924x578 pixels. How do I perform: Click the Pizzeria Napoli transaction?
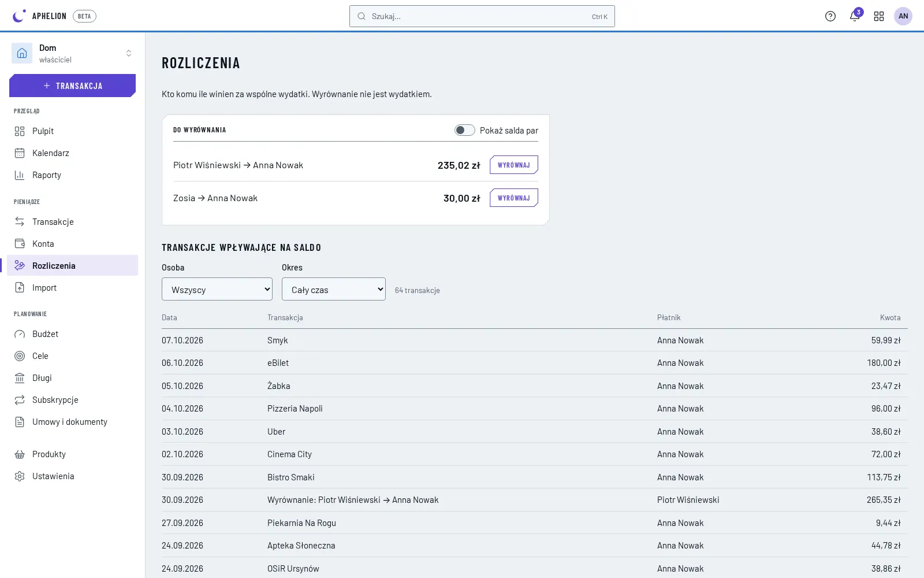tap(295, 409)
